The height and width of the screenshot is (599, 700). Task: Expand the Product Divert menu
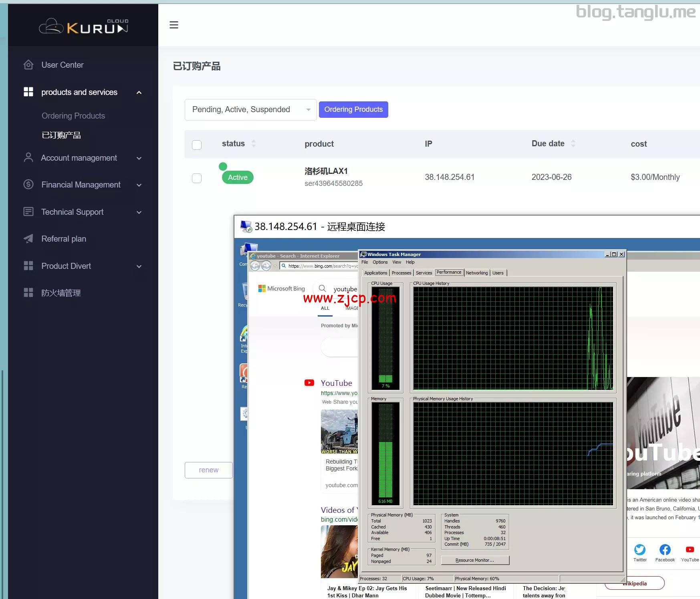pos(139,266)
